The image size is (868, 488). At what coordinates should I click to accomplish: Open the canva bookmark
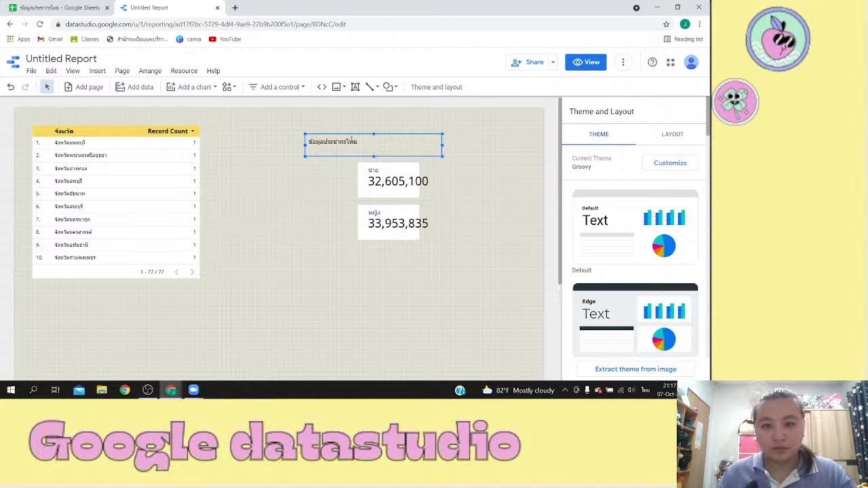click(189, 39)
